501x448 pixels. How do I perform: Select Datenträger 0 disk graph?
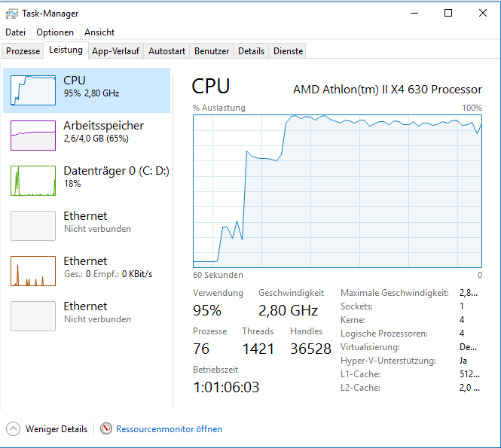coord(33,181)
